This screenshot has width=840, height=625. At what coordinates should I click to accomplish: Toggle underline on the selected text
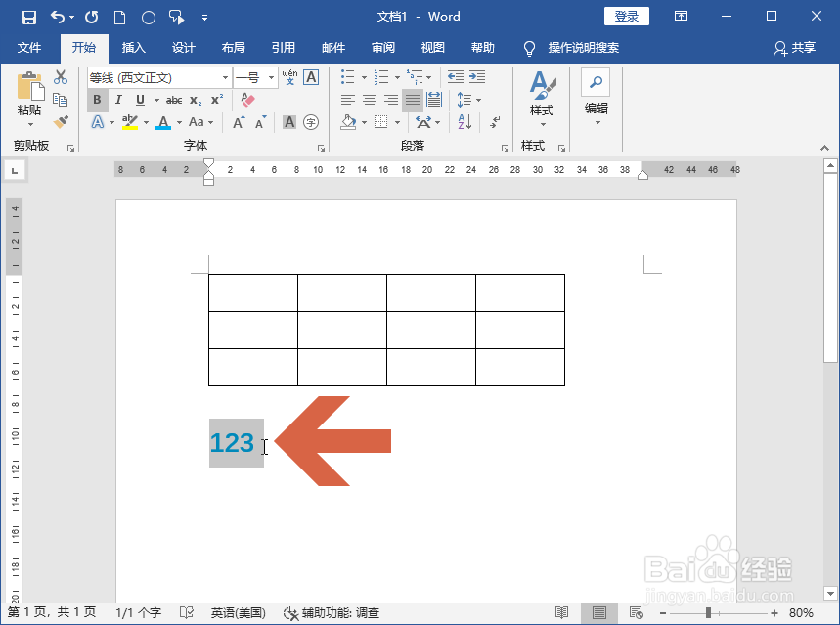[x=140, y=99]
